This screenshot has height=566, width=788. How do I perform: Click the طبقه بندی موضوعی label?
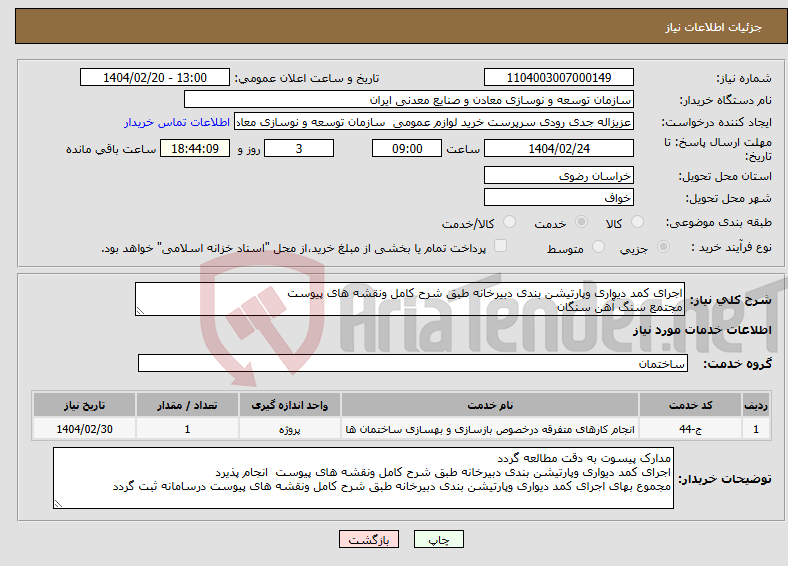(x=719, y=222)
